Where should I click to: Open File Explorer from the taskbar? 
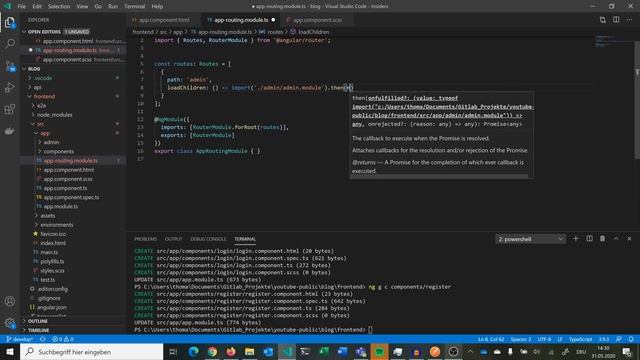[x=249, y=352]
